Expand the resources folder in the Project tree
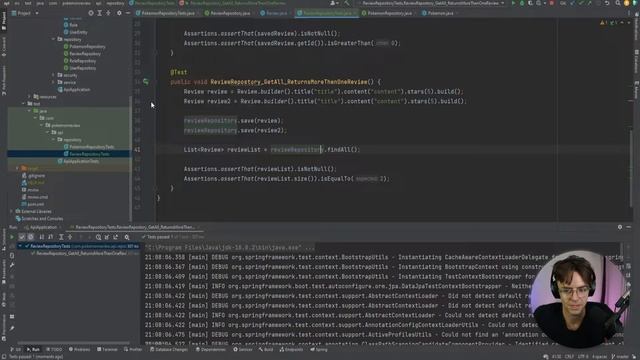The width and height of the screenshot is (640, 360). tap(29, 97)
